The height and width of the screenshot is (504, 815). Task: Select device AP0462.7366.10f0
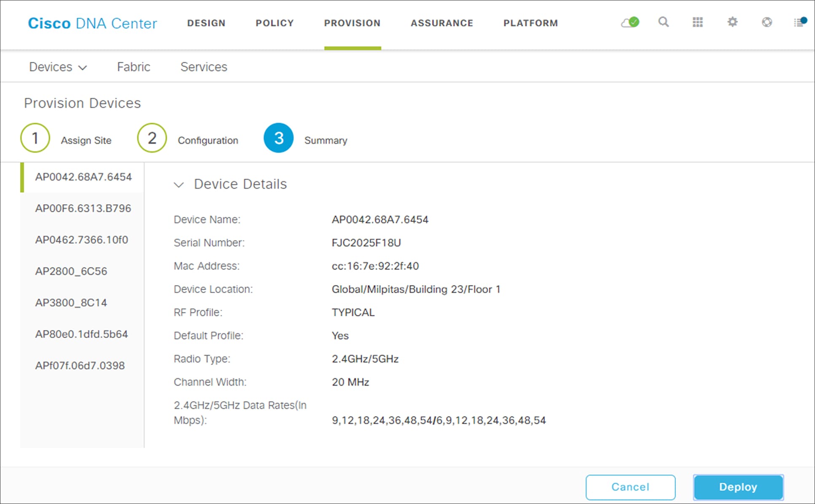coord(82,240)
